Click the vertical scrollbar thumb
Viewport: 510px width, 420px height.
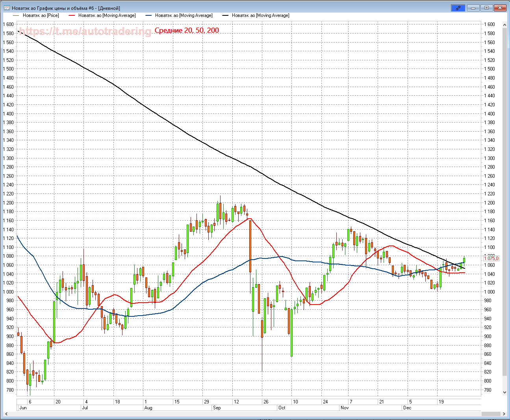pyautogui.click(x=504, y=197)
